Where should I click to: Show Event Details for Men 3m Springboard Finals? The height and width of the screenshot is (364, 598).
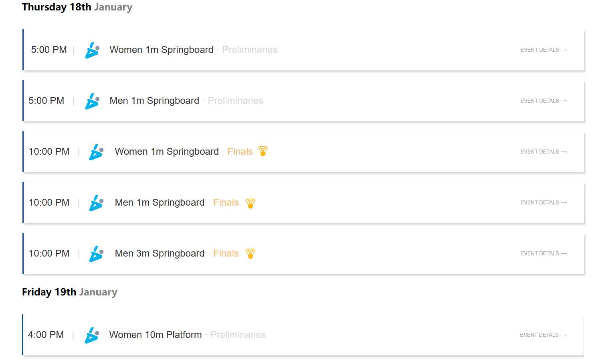click(543, 254)
